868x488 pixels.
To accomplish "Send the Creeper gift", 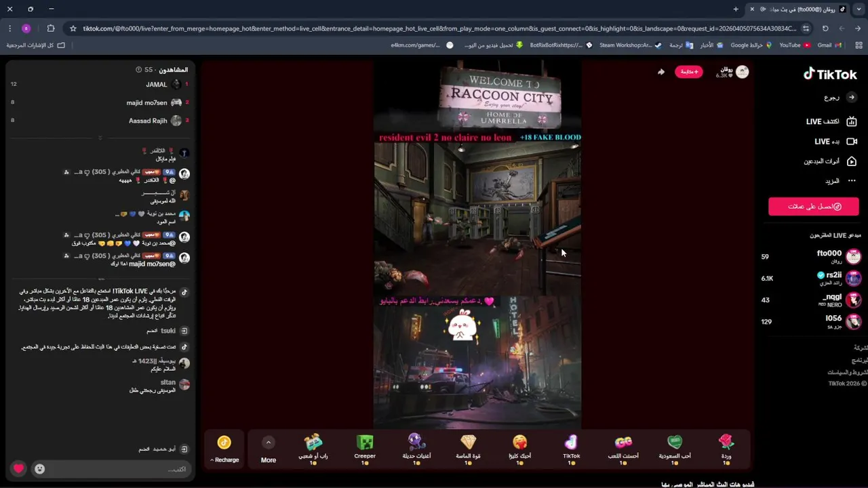I will (x=365, y=449).
